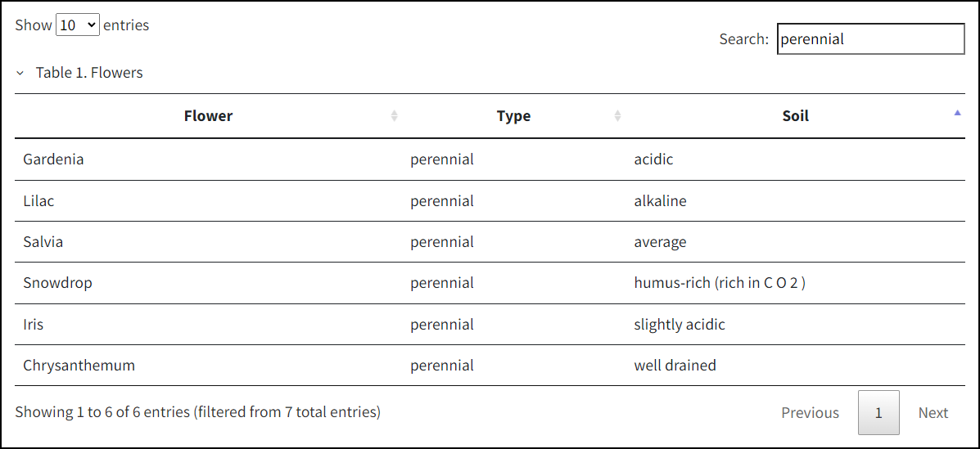Click into the Search field
The width and height of the screenshot is (980, 449).
[x=870, y=39]
